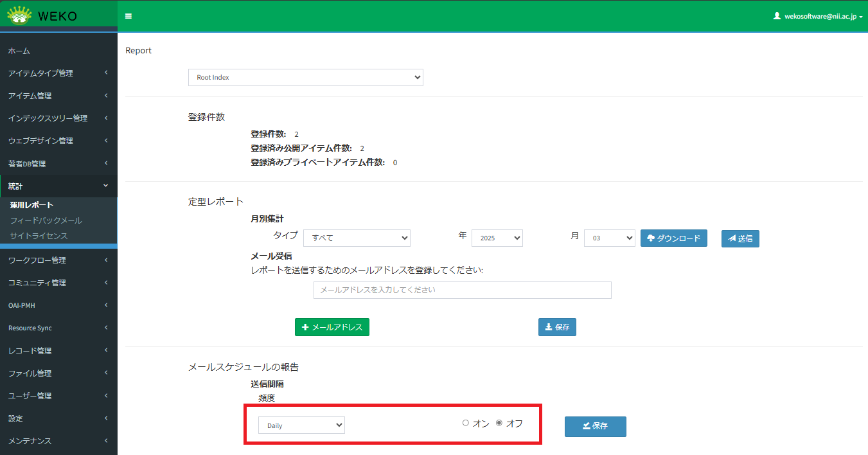Screen dimensions: 868x455
Task: Click the user account icon in header
Action: 777,16
